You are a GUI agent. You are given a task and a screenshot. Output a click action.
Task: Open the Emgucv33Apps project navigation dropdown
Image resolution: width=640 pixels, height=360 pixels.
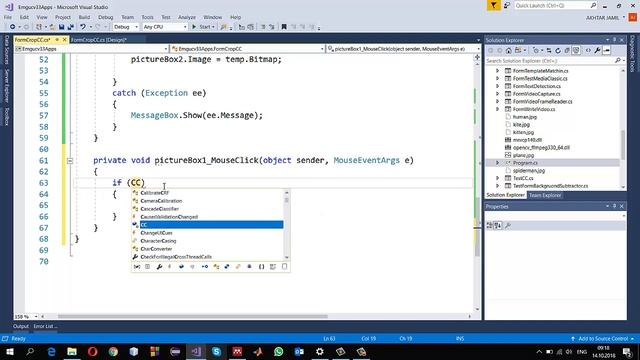(91, 49)
